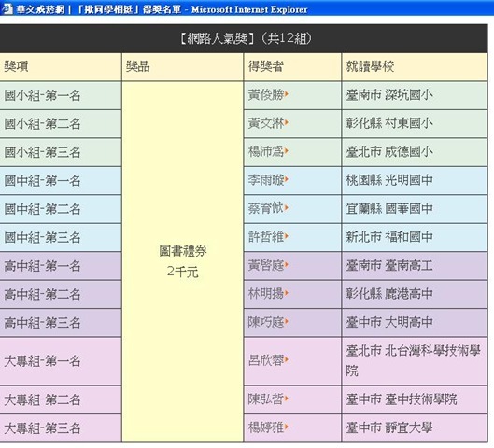Image resolution: width=494 pixels, height=448 pixels.
Task: Open the winner link 黃俊勝
Action: (266, 95)
